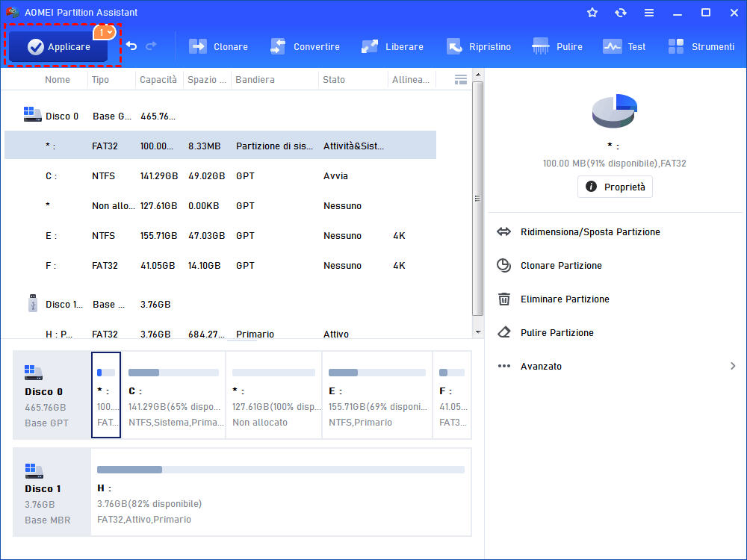Maximize the AOMEI Partition Assistant window
Screen dimensions: 747x560
click(706, 13)
